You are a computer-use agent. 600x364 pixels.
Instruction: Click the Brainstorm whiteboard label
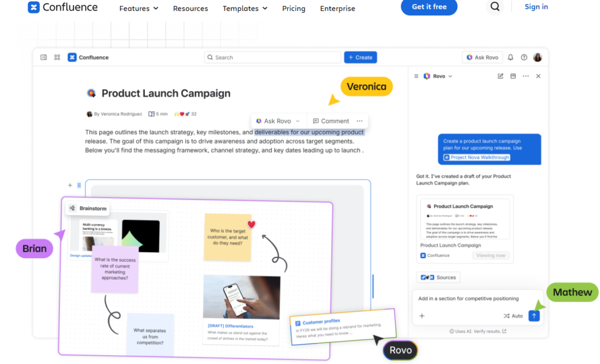(x=88, y=208)
